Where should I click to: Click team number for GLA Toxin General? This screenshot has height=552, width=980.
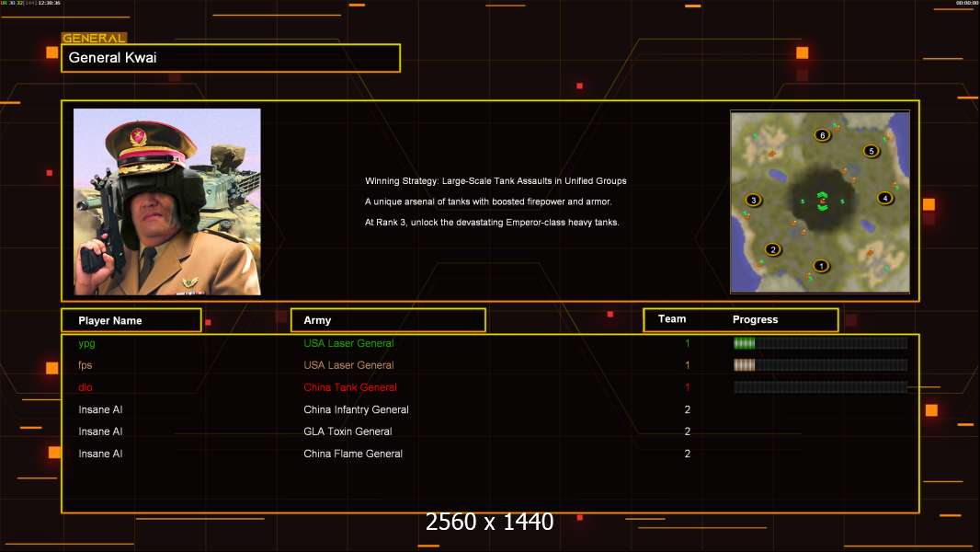tap(688, 431)
